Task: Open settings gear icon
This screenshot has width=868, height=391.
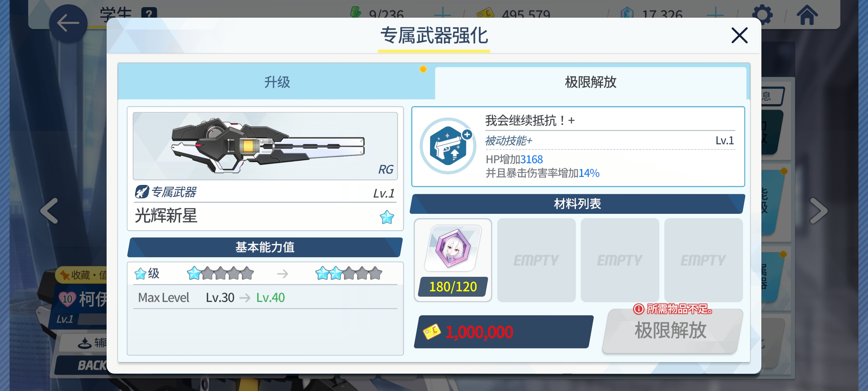Action: [x=762, y=15]
